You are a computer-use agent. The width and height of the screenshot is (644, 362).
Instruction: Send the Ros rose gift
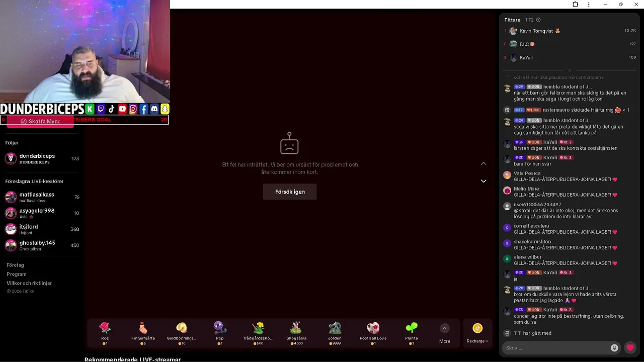coord(105,333)
